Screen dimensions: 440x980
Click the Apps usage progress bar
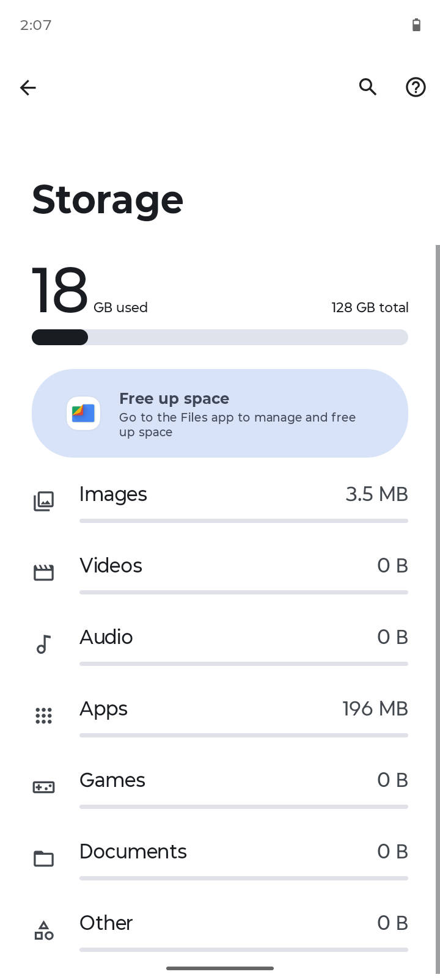[x=244, y=736]
